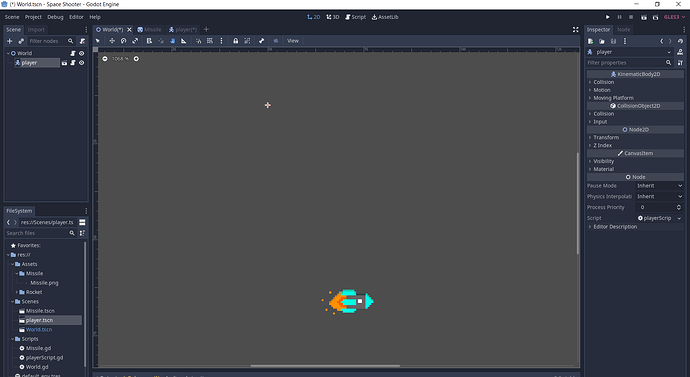Switch to the 2D workspace
The height and width of the screenshot is (377, 690).
click(x=314, y=17)
